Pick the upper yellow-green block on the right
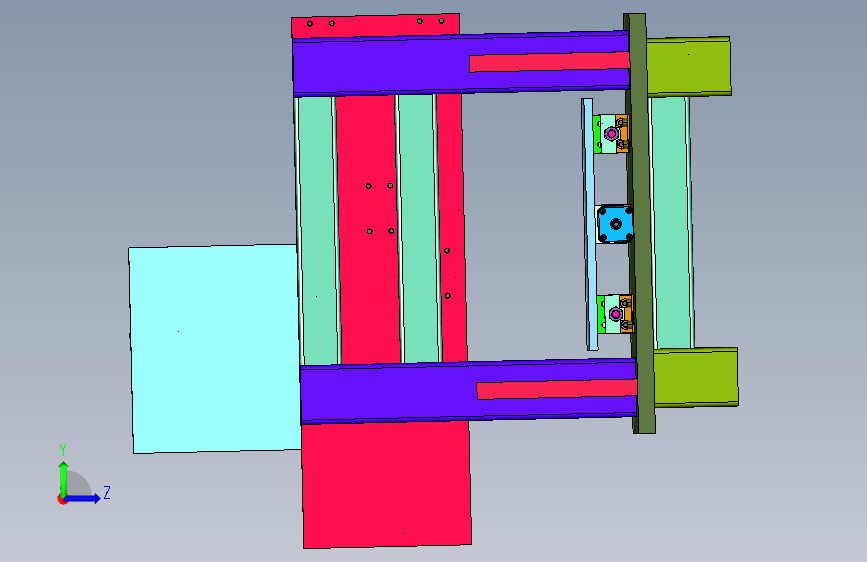Viewport: 867px width, 562px height. tap(688, 66)
